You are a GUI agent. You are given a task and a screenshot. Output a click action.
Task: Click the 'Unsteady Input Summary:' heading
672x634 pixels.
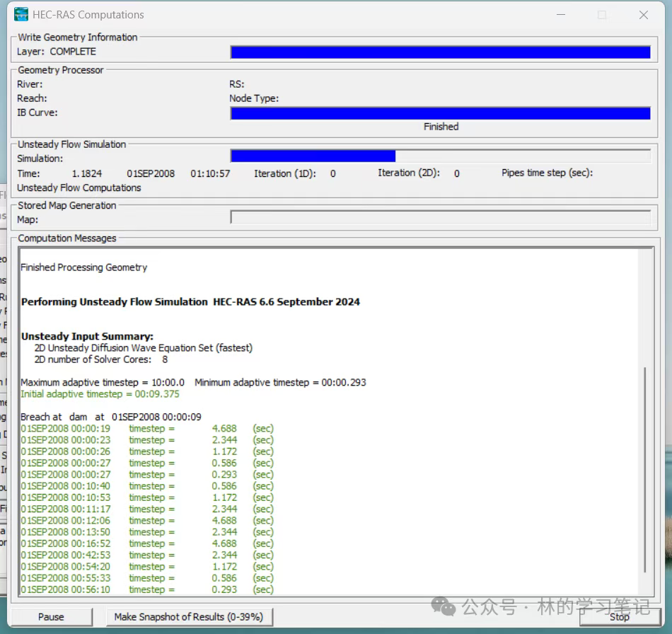87,336
